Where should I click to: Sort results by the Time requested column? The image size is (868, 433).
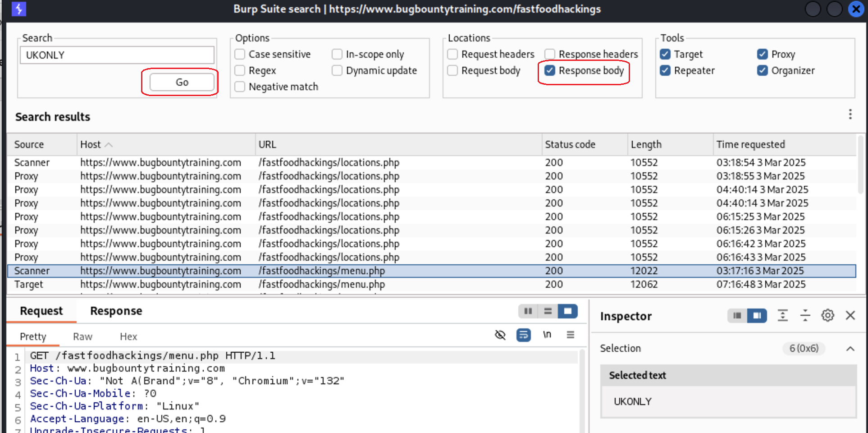[x=785, y=144]
